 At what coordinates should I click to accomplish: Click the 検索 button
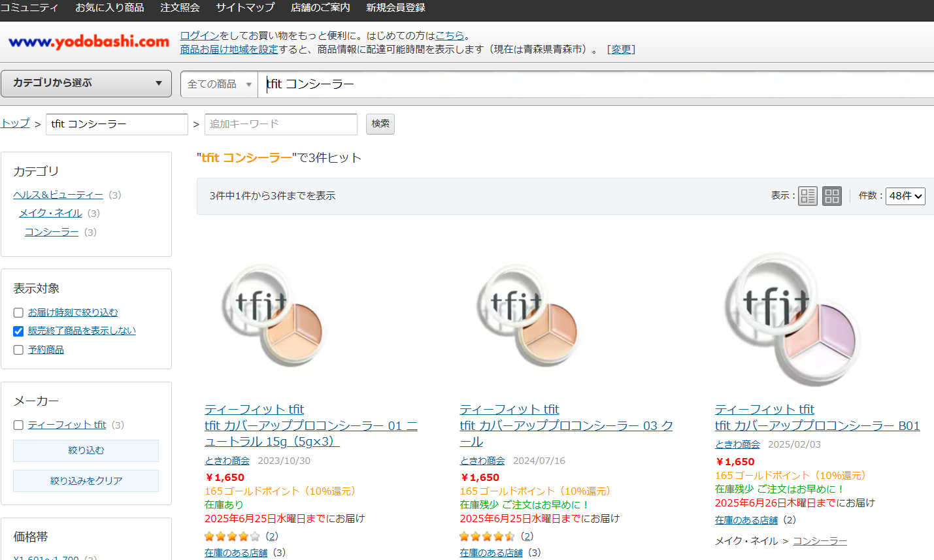380,124
